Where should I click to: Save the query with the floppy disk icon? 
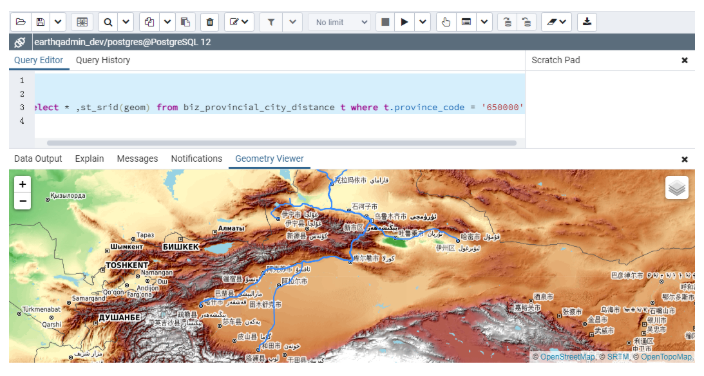[40, 22]
